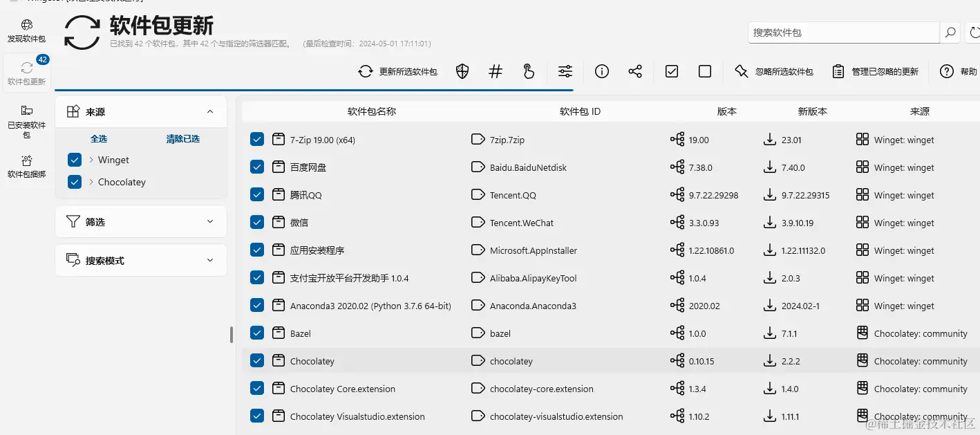Click the share package toolbar icon

[x=635, y=71]
